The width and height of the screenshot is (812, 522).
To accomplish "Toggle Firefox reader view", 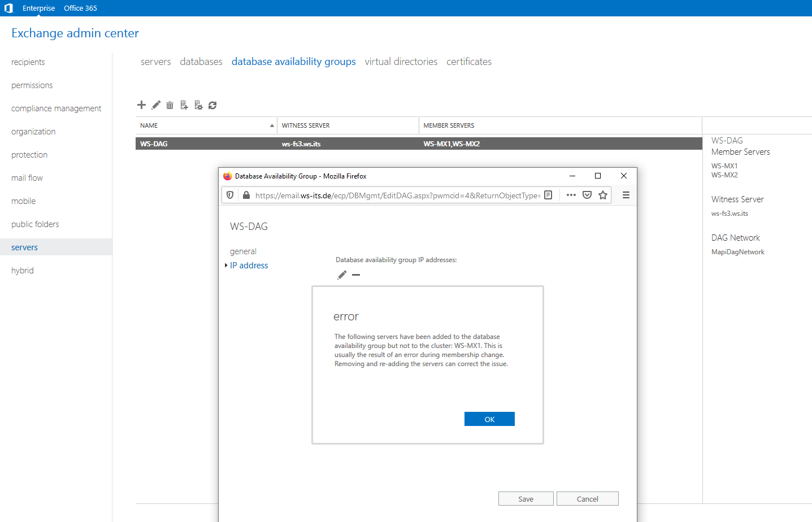I will [548, 195].
